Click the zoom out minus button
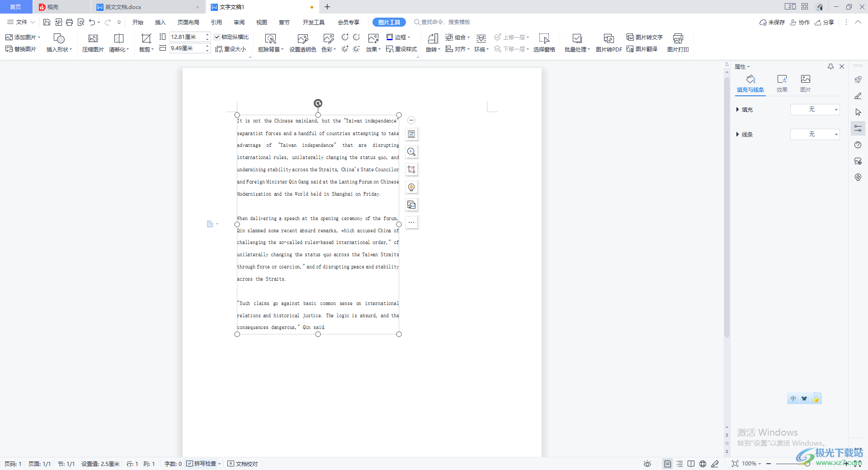This screenshot has height=470, width=868. click(769, 464)
